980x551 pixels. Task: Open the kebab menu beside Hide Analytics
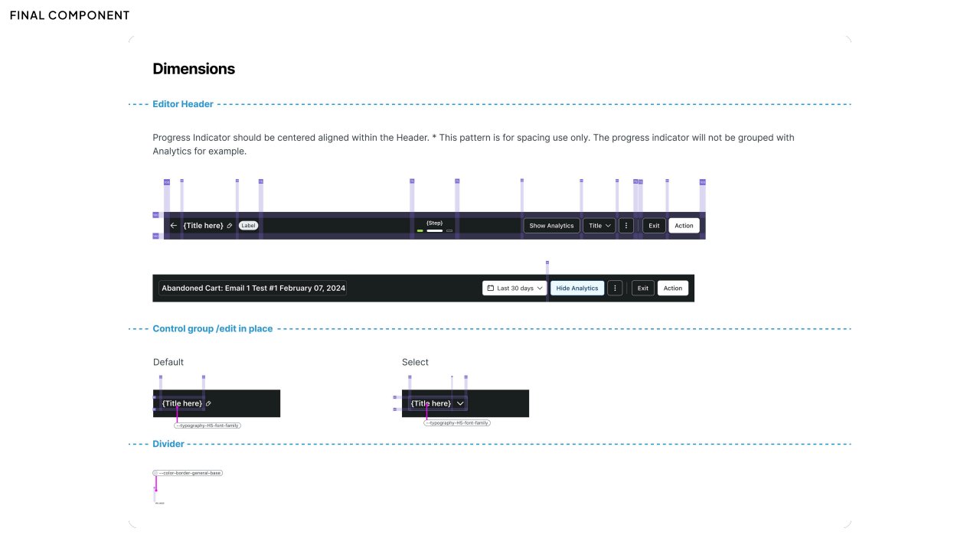tap(615, 289)
